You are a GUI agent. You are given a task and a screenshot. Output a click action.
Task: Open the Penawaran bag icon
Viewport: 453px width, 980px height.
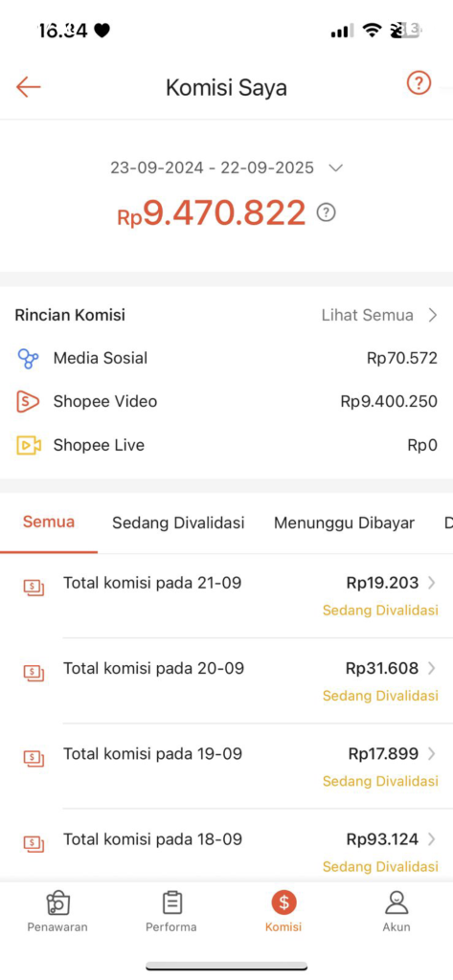click(x=57, y=902)
